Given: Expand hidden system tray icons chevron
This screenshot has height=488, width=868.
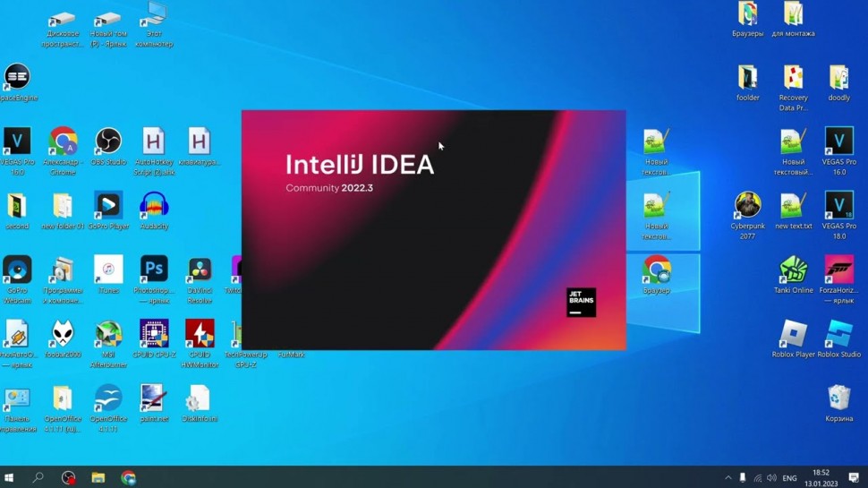Looking at the screenshot, I should pyautogui.click(x=728, y=478).
